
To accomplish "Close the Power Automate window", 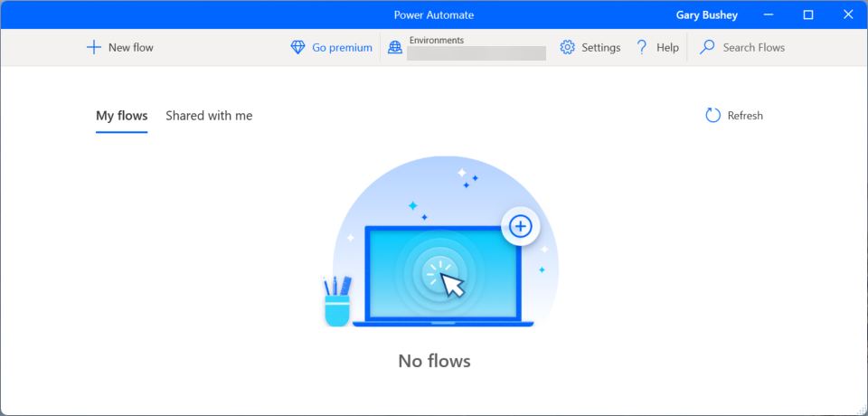I will coord(848,15).
